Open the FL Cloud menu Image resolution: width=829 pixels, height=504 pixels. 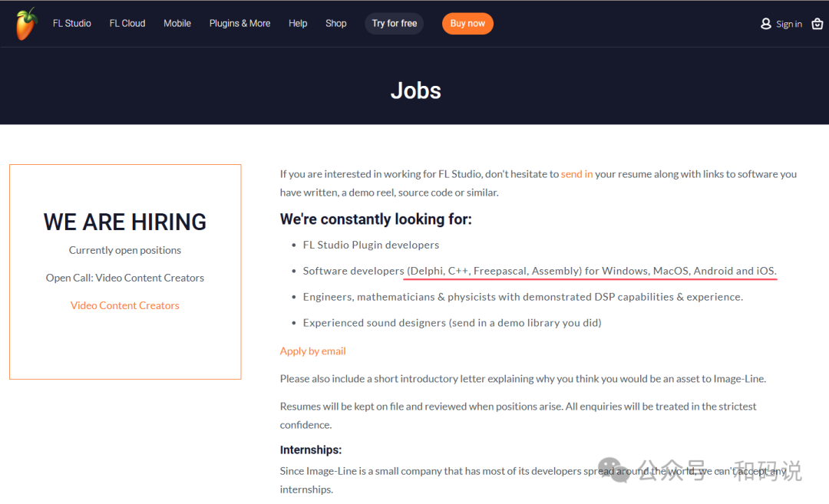coord(127,23)
